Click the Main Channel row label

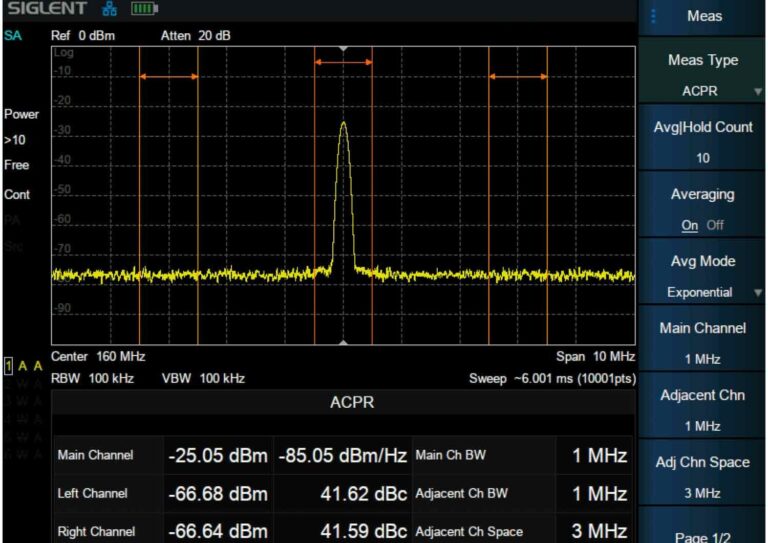[96, 455]
